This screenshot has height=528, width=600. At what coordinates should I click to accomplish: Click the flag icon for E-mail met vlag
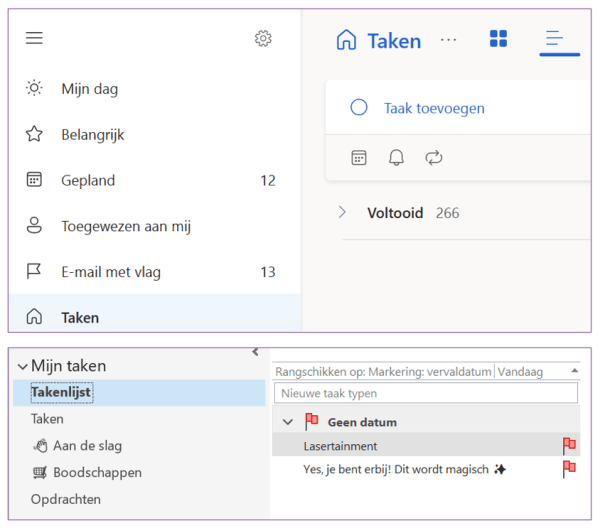[34, 271]
